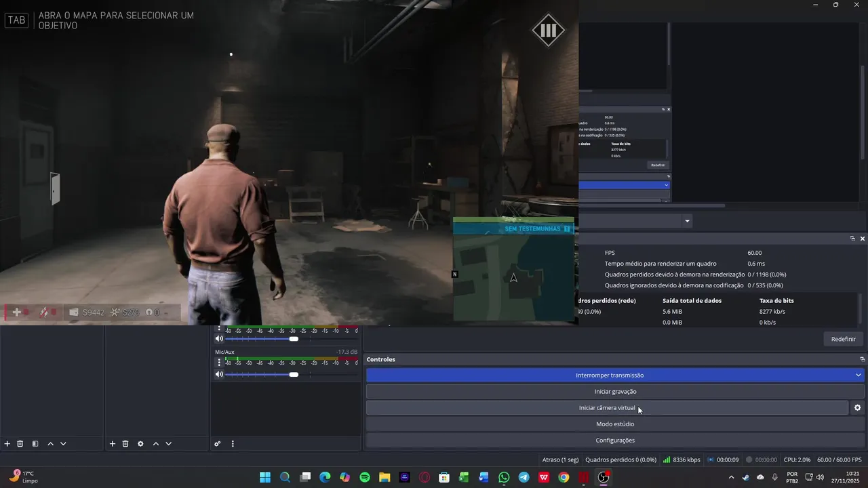Stop streaming with Interromper transmissão

610,375
